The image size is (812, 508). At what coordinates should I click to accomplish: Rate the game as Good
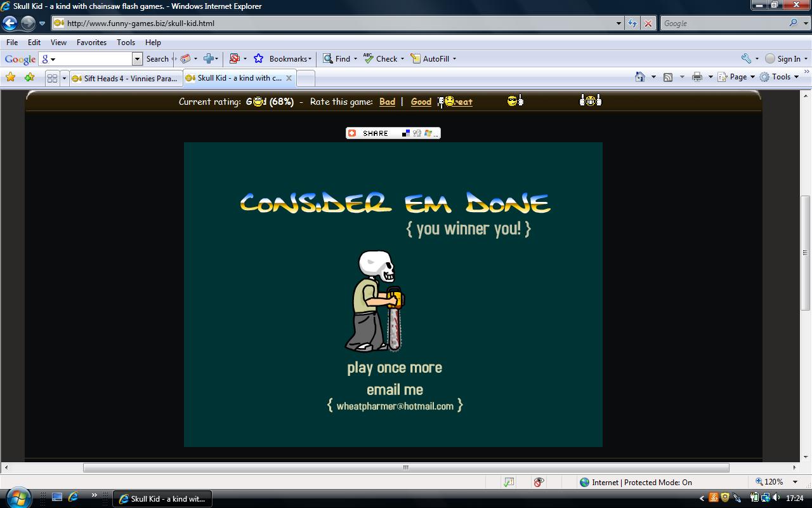(421, 102)
